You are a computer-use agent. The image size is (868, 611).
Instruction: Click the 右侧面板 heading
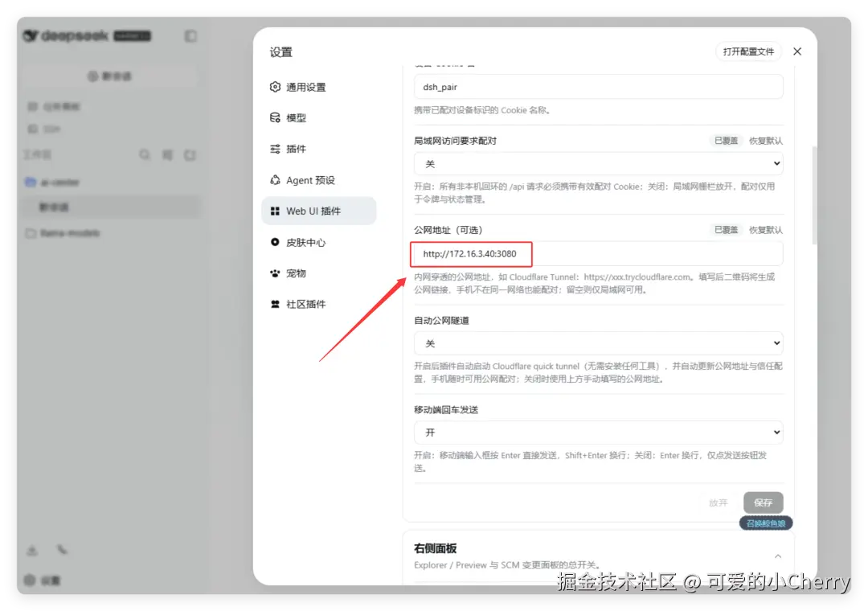click(435, 548)
